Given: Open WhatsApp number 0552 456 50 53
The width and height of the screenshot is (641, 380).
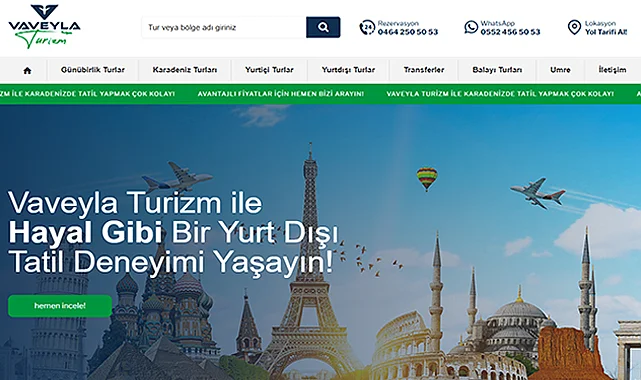Looking at the screenshot, I should tap(510, 32).
